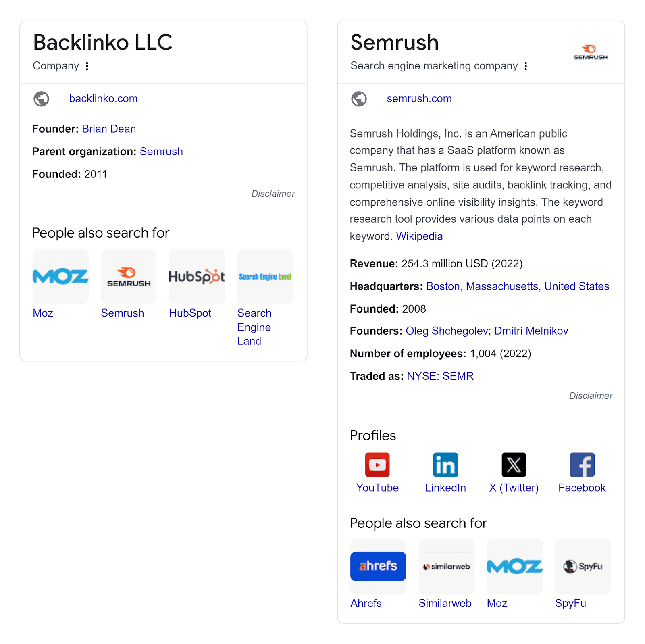Open Semrush's YouTube profile icon
This screenshot has height=644, width=645.
(377, 465)
